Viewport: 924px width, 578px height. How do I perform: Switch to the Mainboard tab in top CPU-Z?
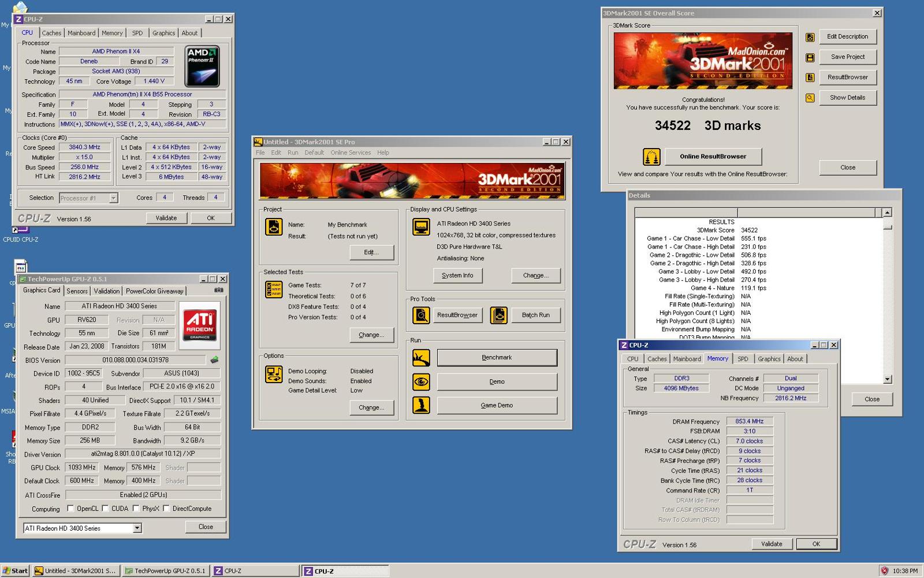point(81,33)
